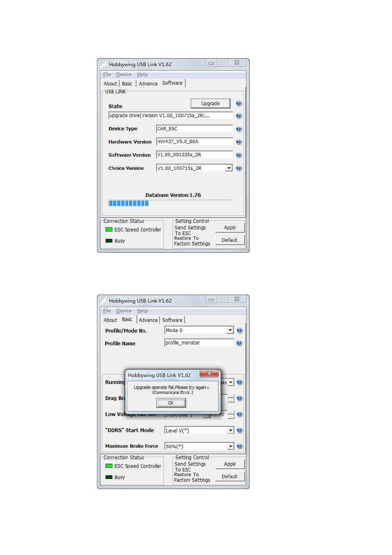Click wrench title icon of the error-dialog window
Image resolution: width=392 pixels, height=555 pixels.
tap(104, 301)
